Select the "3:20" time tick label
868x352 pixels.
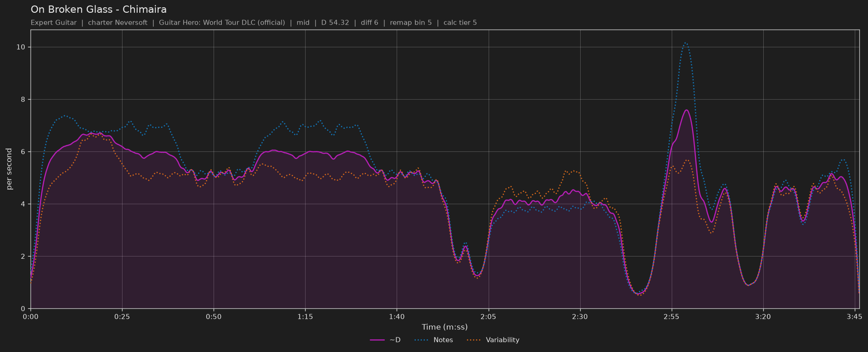click(763, 317)
